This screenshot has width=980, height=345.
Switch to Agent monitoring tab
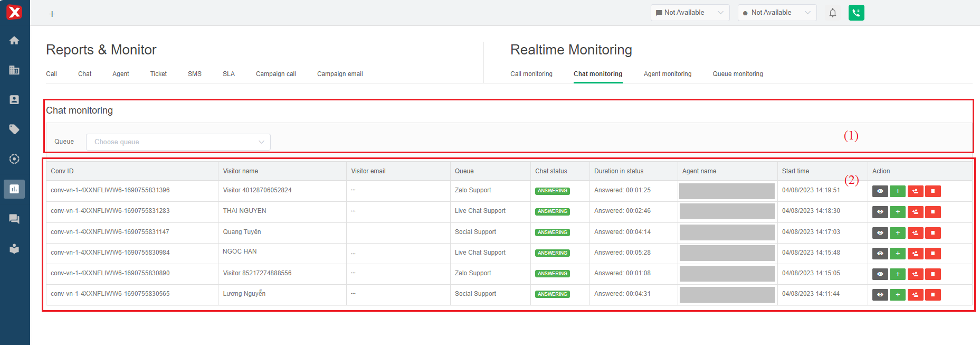pos(667,74)
